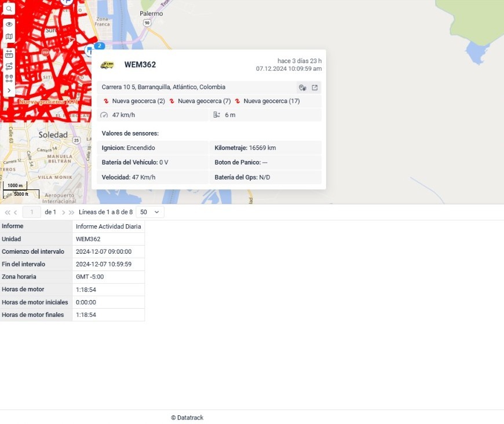
Task: Click the Nueva geocerca (7) link
Action: 204,101
